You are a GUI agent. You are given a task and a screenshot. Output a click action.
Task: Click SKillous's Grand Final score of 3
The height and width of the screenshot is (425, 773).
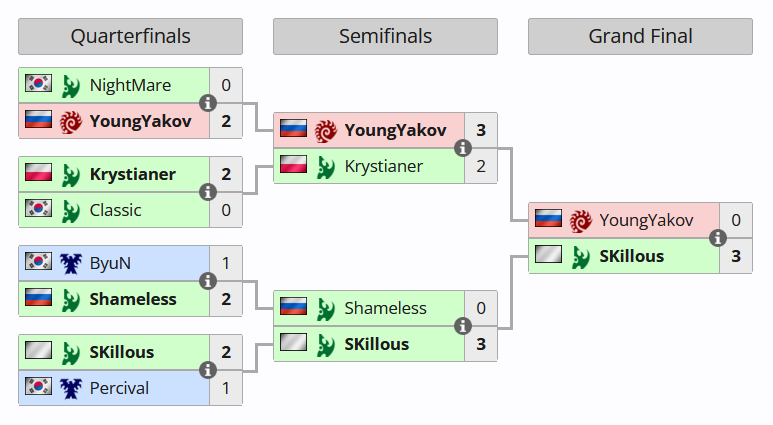(x=736, y=256)
